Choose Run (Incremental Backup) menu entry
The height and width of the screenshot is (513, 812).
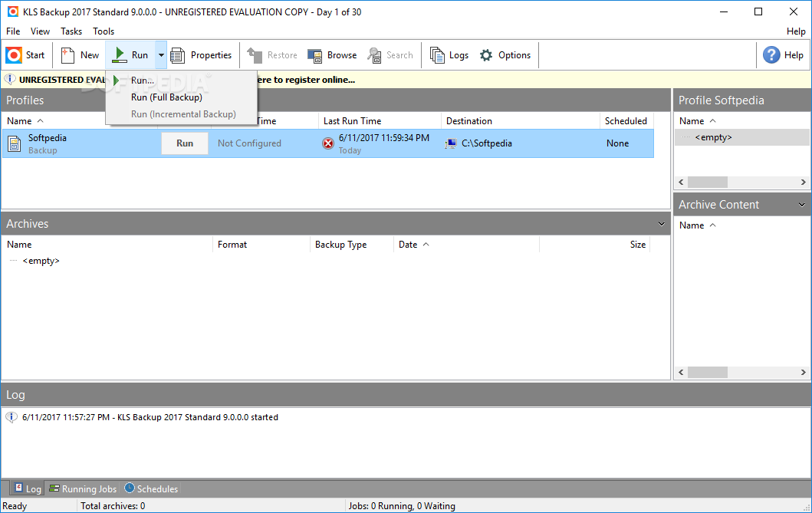[x=181, y=114]
